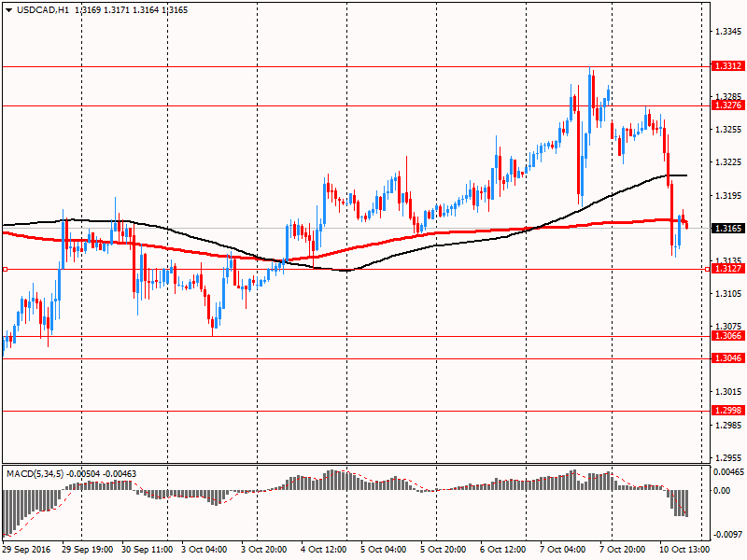
Task: Click the 5 Oct 20:00 time label
Action: tap(443, 551)
